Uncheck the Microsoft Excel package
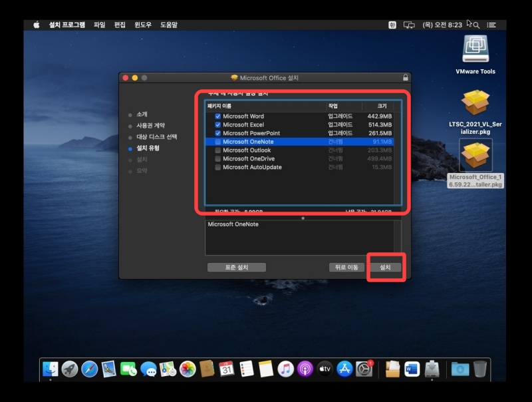The height and width of the screenshot is (402, 532). [x=218, y=124]
